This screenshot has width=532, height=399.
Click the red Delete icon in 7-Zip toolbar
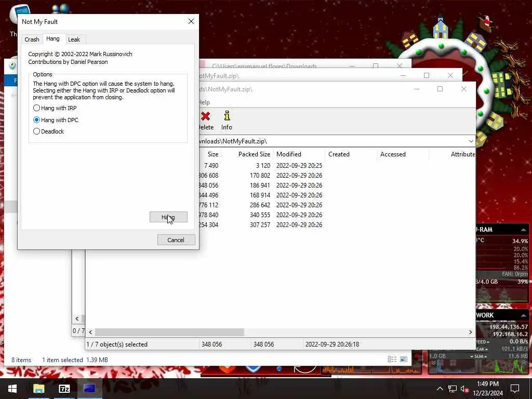tap(205, 116)
